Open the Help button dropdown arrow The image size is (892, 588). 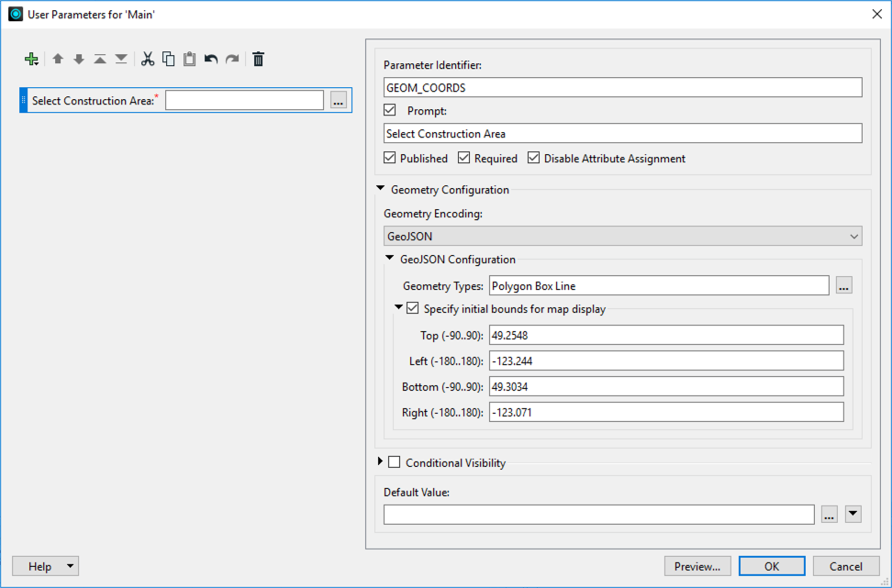(70, 566)
